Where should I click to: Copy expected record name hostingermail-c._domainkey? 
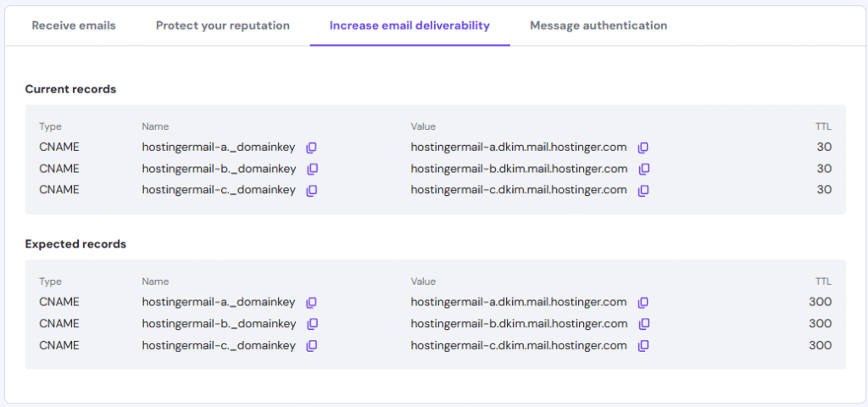pos(312,346)
